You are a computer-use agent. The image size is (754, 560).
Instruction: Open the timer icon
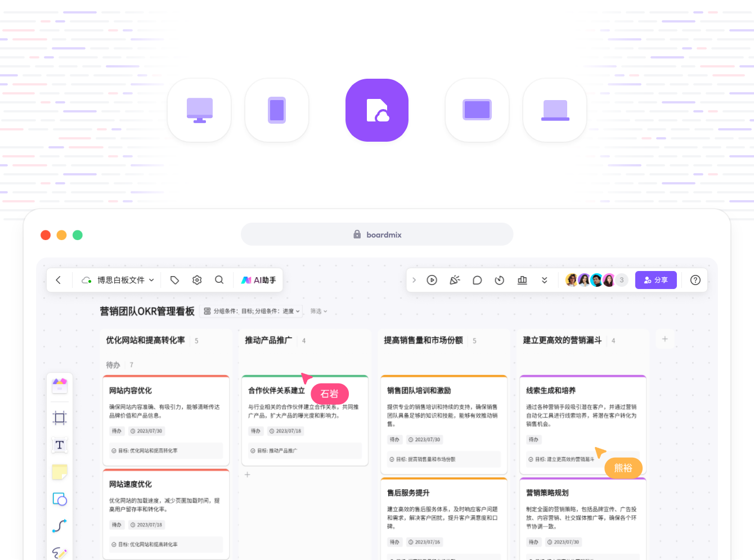(x=500, y=280)
